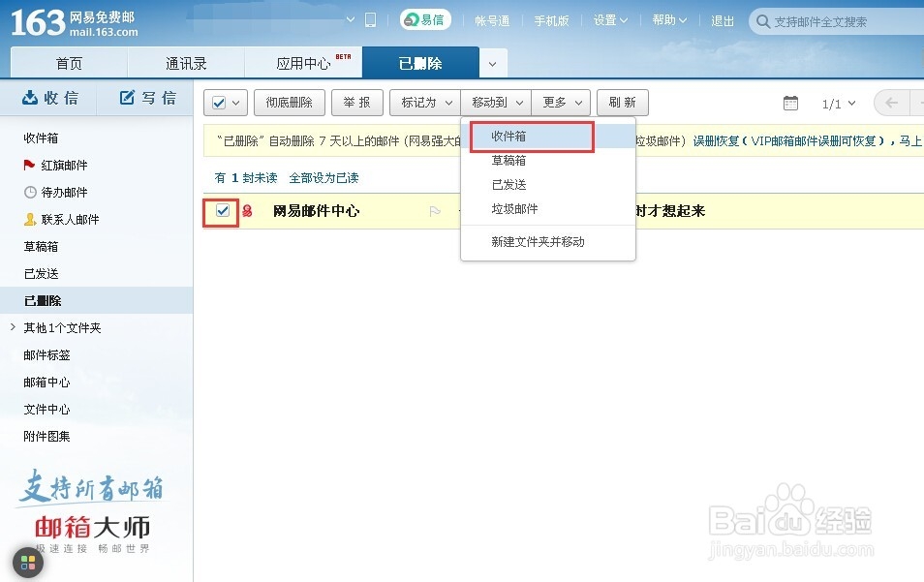
Task: Switch to the 通讯录 tab
Action: (186, 62)
